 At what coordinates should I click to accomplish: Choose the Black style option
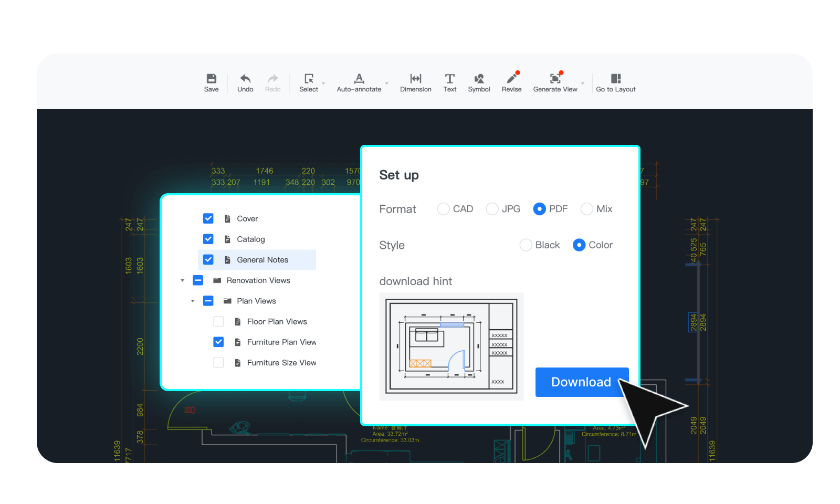pyautogui.click(x=526, y=245)
